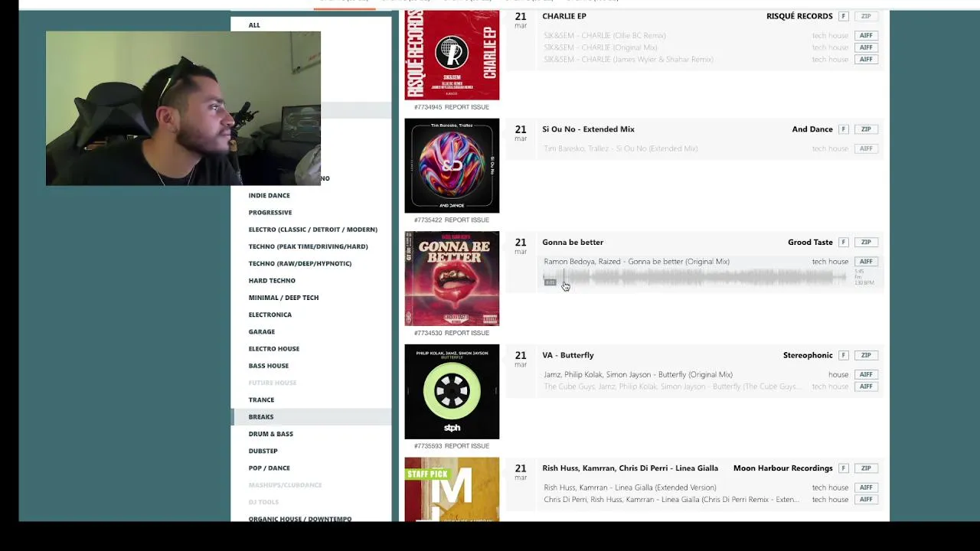980x551 pixels.
Task: Download ZIP of VA - Butterfly
Action: click(866, 355)
